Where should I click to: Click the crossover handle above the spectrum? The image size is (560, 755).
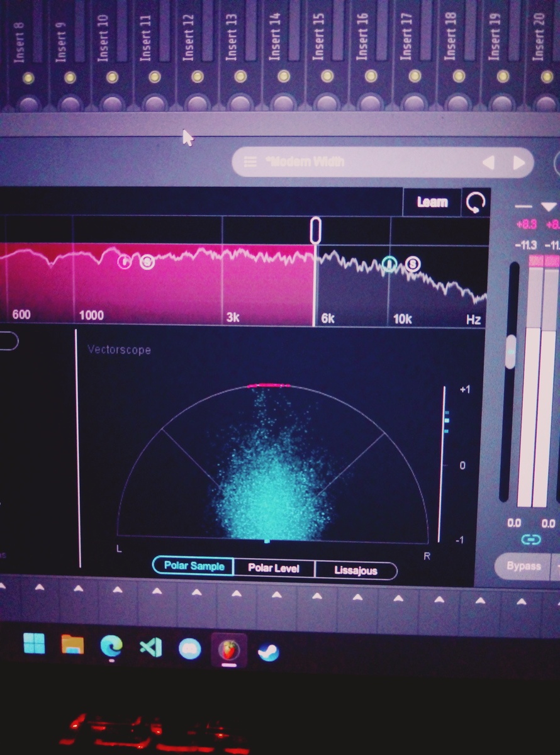tap(316, 230)
